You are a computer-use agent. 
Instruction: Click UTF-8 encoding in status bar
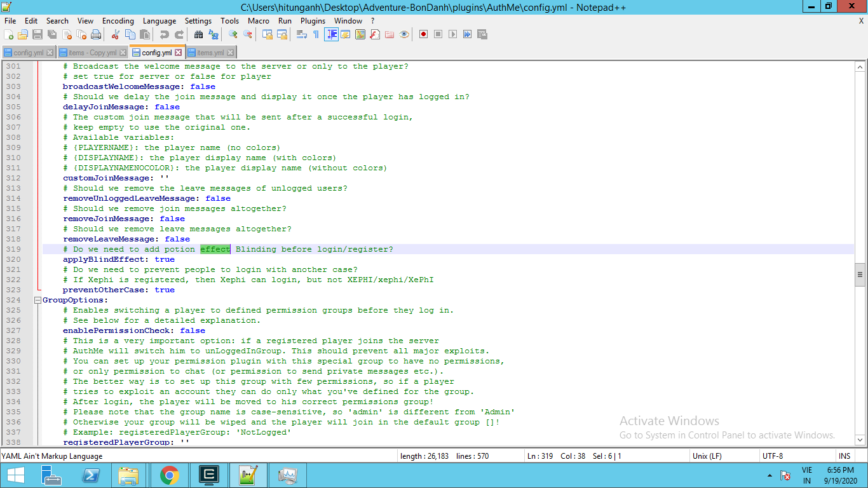(772, 456)
